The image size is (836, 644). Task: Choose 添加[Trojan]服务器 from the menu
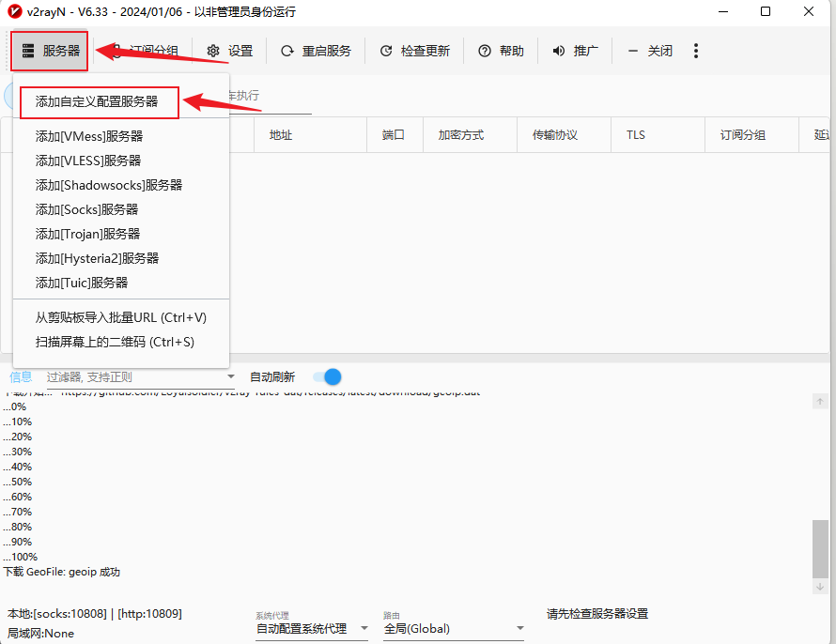coord(87,235)
